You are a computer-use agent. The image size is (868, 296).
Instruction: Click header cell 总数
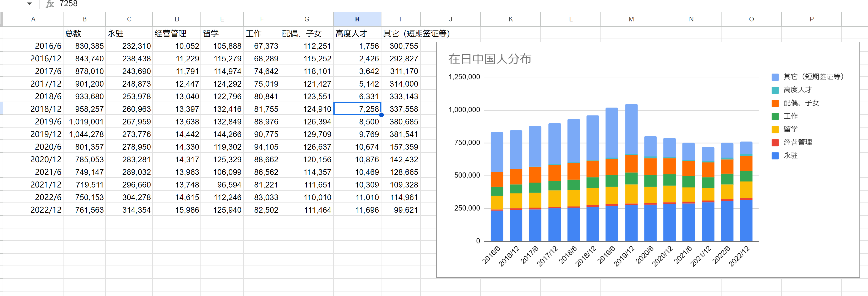pyautogui.click(x=84, y=33)
